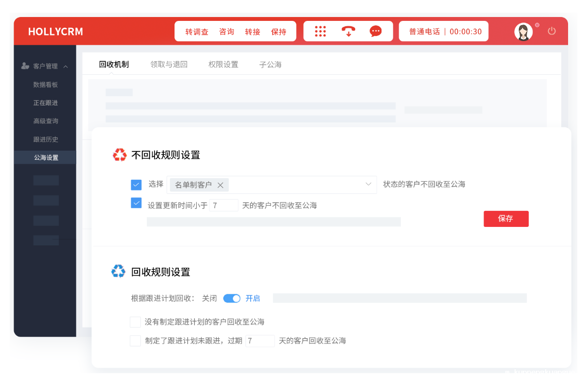The height and width of the screenshot is (380, 588).
Task: Click the red 保存 button
Action: (505, 219)
